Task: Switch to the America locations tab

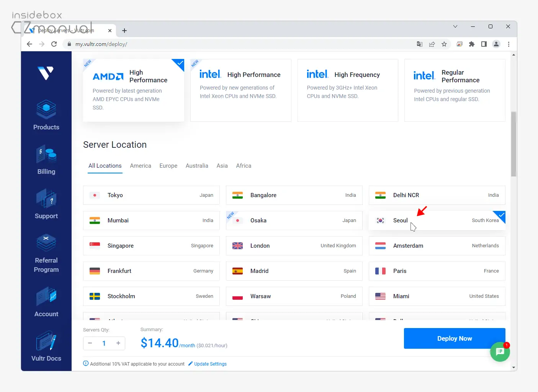Action: click(141, 166)
